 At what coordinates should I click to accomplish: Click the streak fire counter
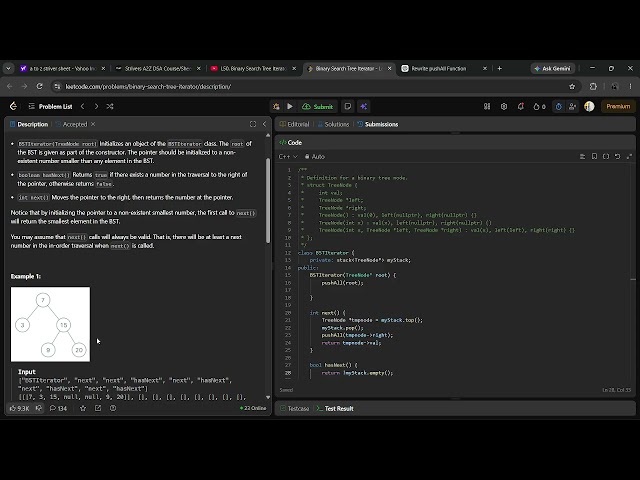(540, 107)
